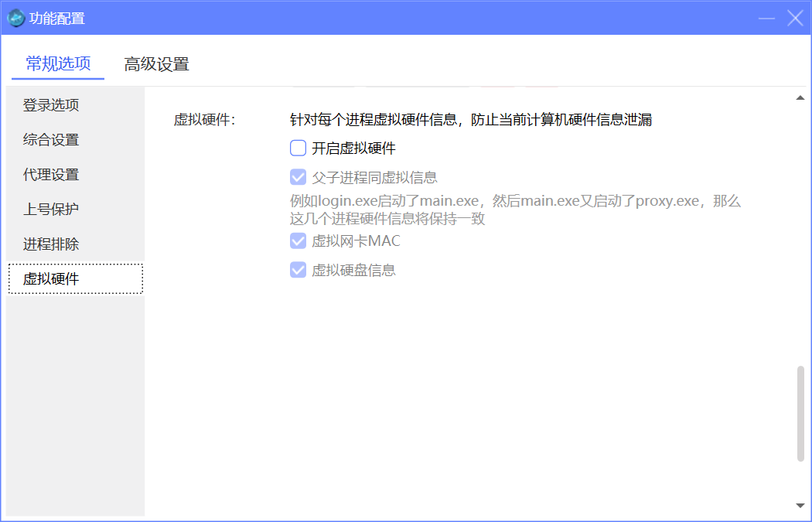Viewport: 812px width, 522px height.
Task: Open the 高级设置 tab
Action: click(x=156, y=64)
